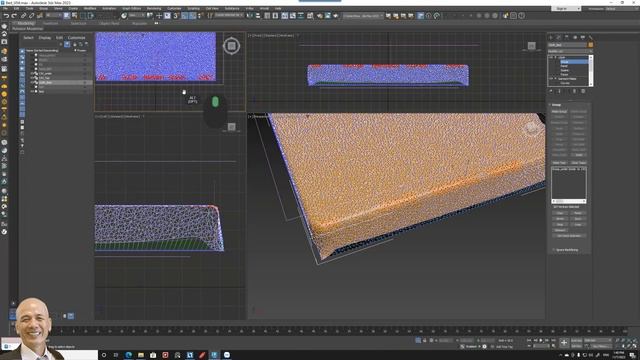Click the object color swatch beside name
This screenshot has height=360, width=640.
[591, 45]
